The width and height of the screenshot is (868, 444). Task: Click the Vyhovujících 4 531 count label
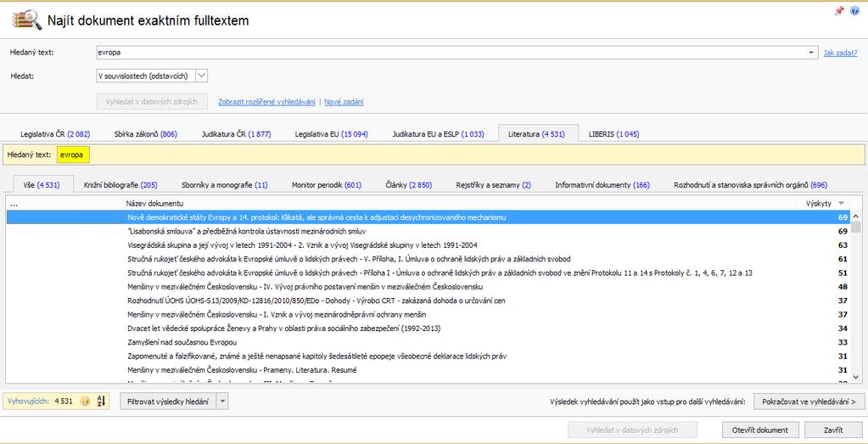click(x=41, y=402)
